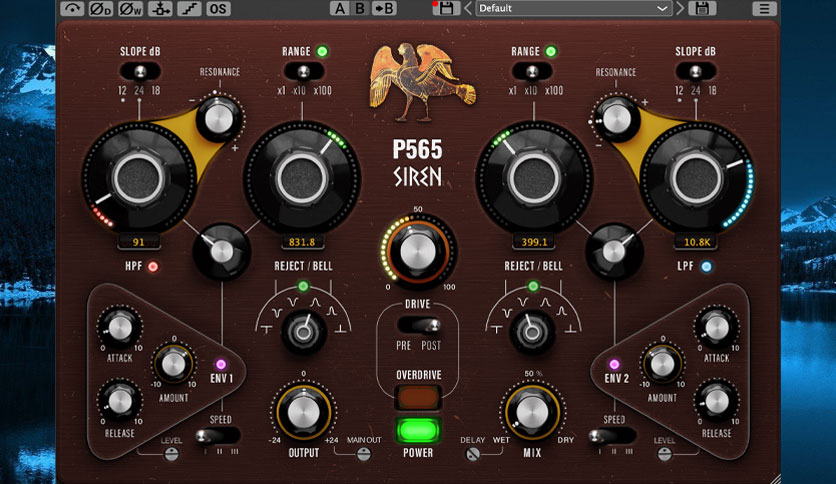Image resolution: width=836 pixels, height=484 pixels.
Task: Click the left REJECT / BELL green LED
Action: pyautogui.click(x=303, y=286)
